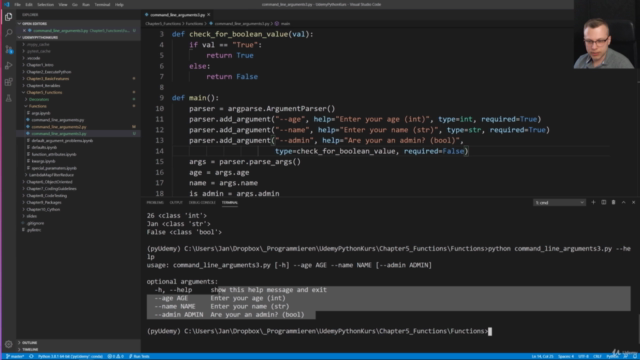Add a new terminal with plus icon

(593, 202)
